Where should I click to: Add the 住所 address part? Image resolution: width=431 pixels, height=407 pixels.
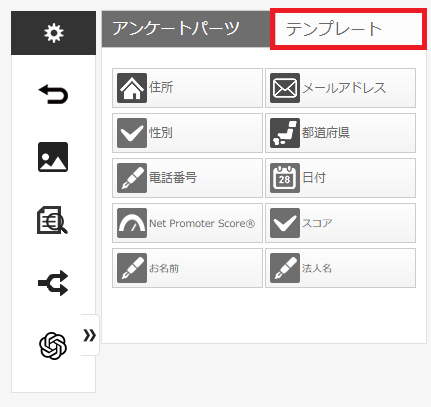click(x=187, y=88)
